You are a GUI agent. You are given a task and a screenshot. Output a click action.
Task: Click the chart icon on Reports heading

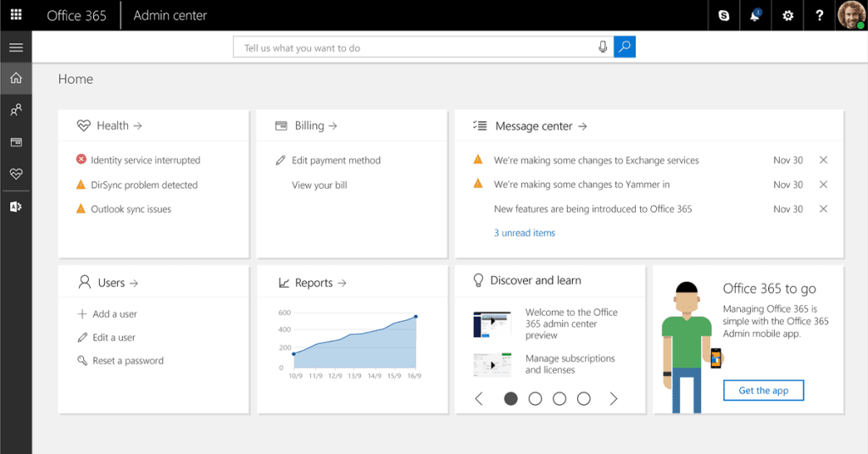click(283, 283)
